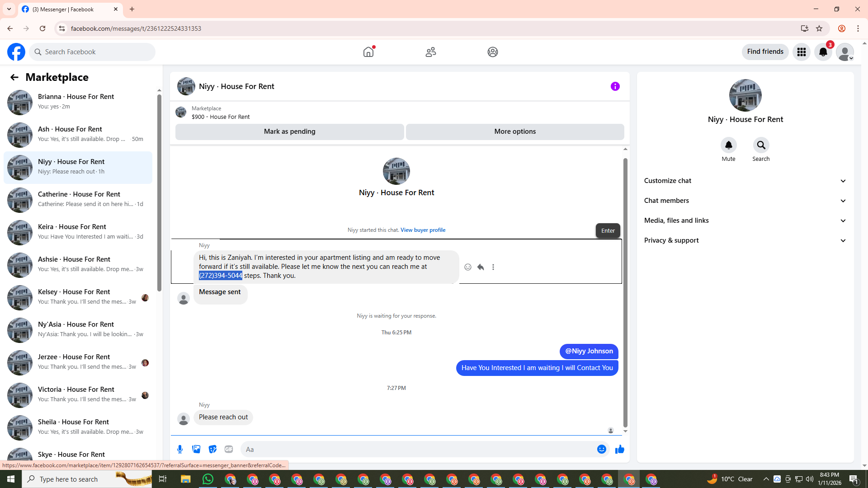Image resolution: width=868 pixels, height=488 pixels.
Task: Open Ash House For Rent chat
Action: (x=78, y=135)
